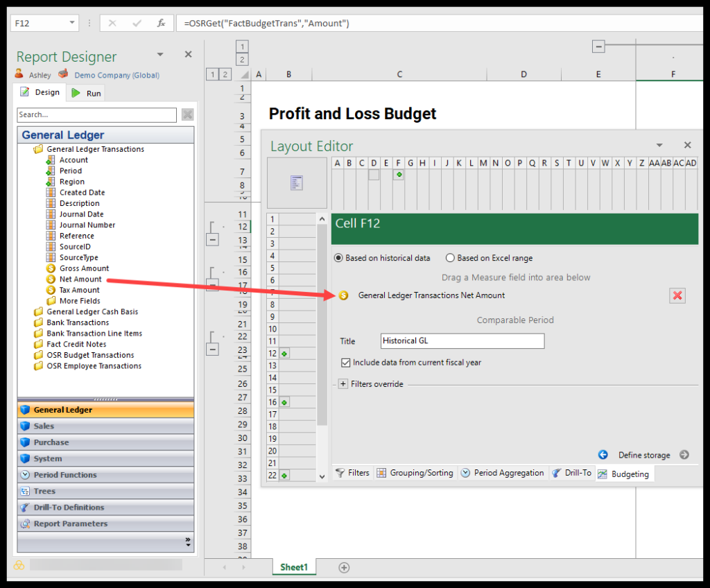Select Based on Excel range option

point(450,258)
